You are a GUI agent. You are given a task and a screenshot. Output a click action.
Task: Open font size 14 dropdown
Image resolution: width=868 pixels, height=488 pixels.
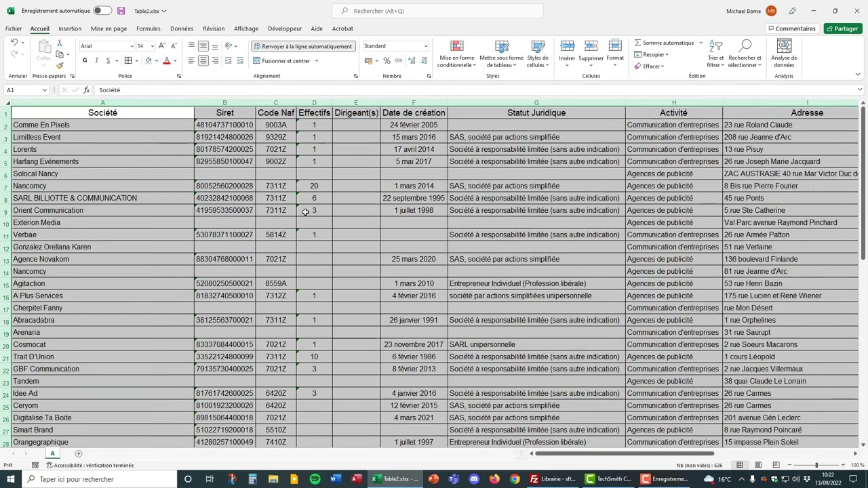point(152,46)
